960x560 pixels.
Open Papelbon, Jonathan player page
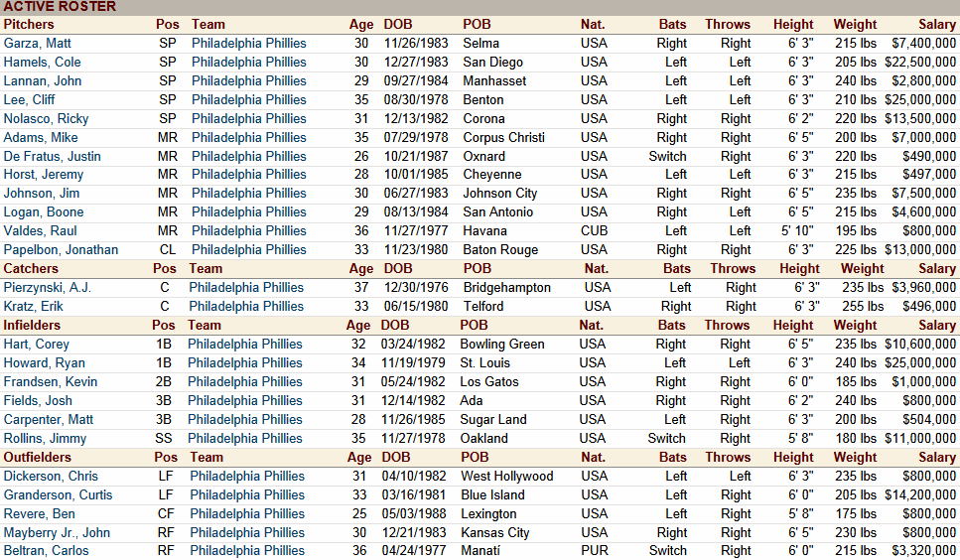[62, 250]
